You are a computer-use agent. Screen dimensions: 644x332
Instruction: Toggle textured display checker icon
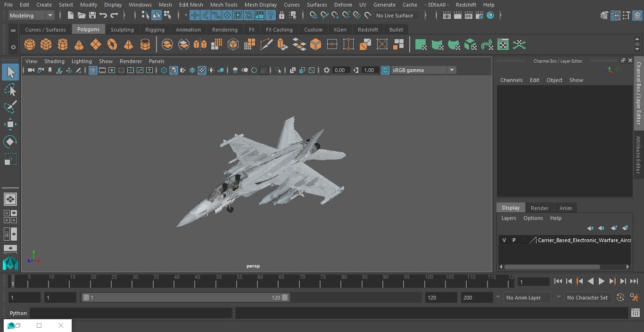[x=202, y=70]
